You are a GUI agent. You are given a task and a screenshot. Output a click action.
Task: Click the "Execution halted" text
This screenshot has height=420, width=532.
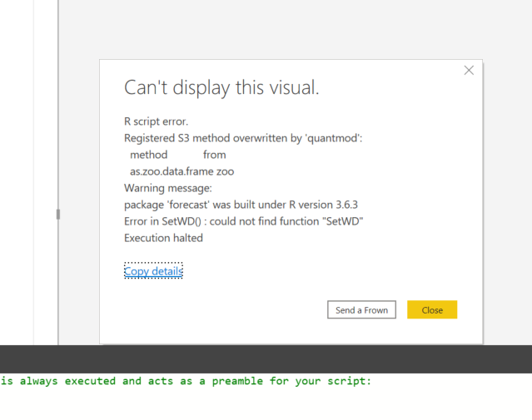click(163, 238)
